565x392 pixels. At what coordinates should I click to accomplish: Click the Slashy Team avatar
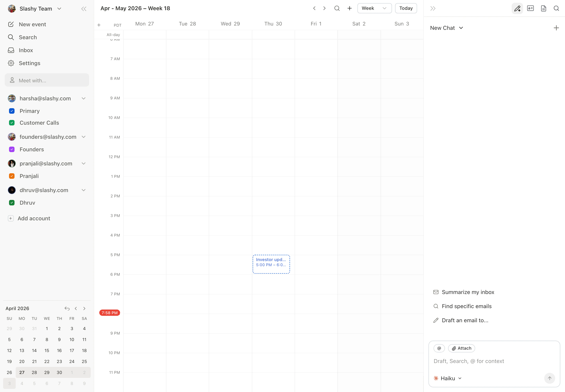12,9
